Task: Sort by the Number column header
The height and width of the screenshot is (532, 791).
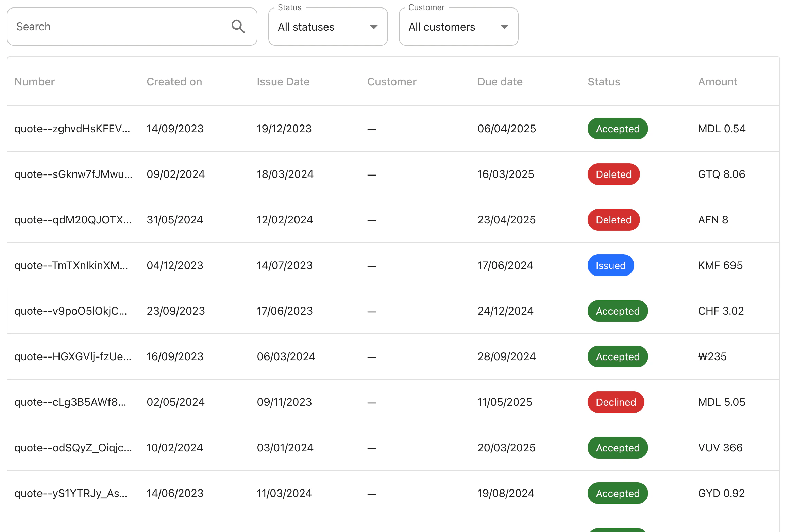Action: (x=34, y=82)
